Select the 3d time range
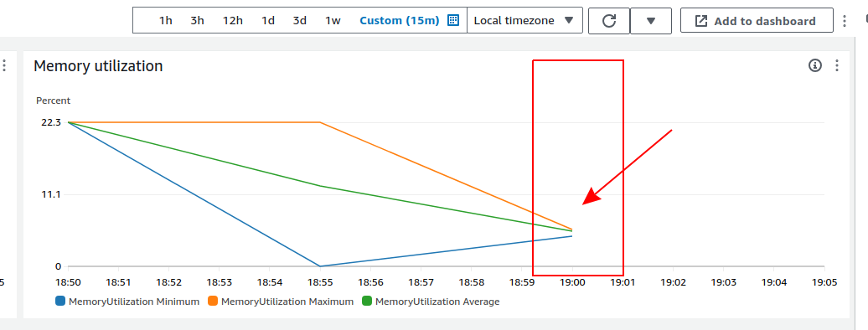 (x=299, y=20)
